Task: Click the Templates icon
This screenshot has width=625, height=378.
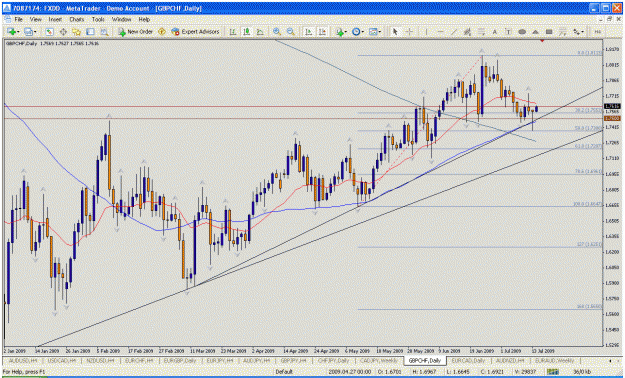Action: click(373, 32)
